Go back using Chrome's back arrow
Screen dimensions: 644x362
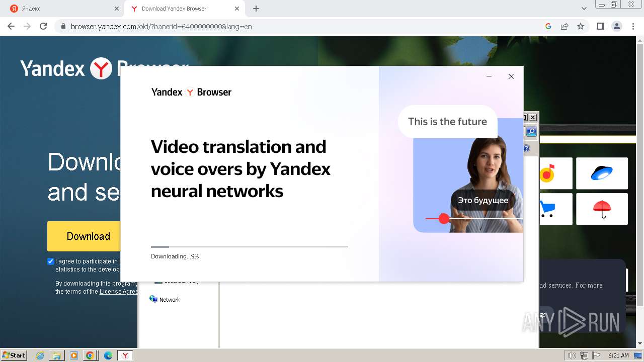[x=11, y=26]
